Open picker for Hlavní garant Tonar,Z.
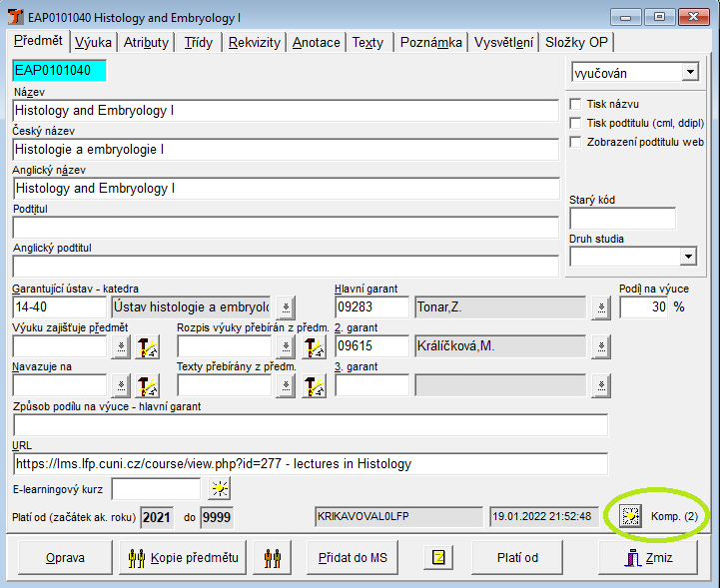 click(600, 308)
